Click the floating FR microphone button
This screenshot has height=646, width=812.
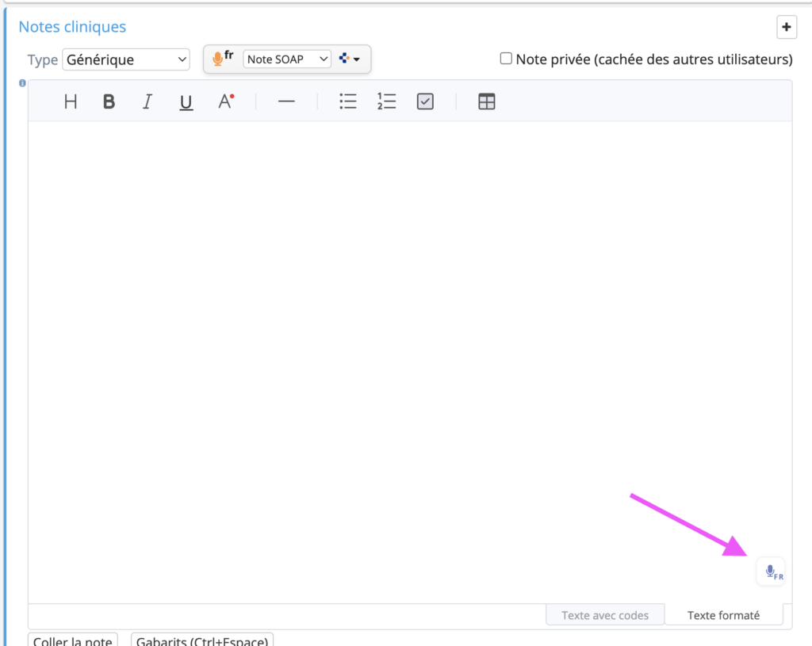[771, 571]
